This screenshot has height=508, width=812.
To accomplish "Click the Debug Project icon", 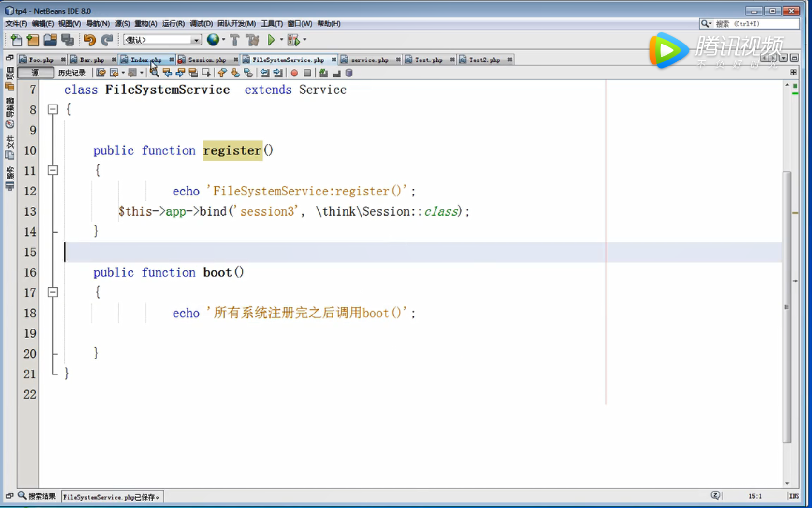I will [x=293, y=40].
